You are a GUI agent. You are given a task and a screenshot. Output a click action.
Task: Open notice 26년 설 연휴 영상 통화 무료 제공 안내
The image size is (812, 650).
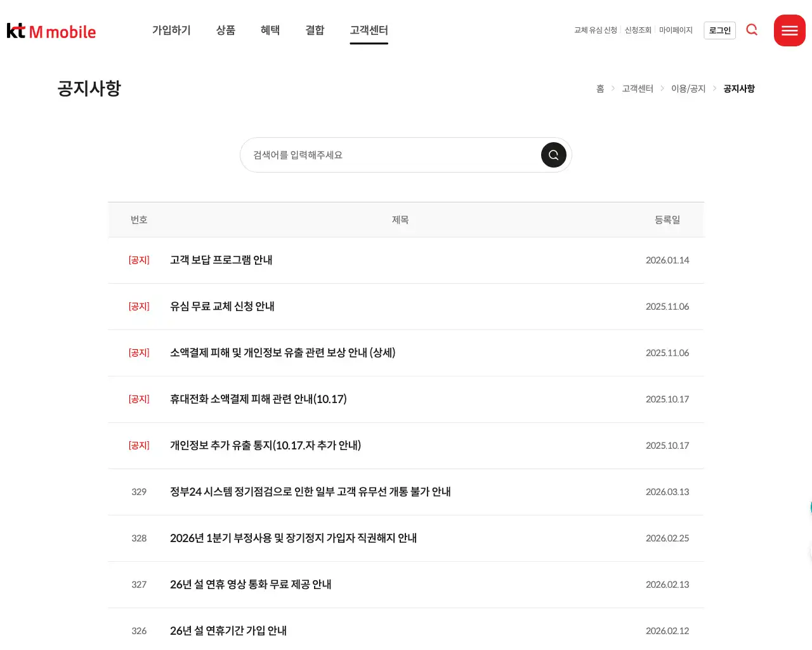(x=251, y=585)
